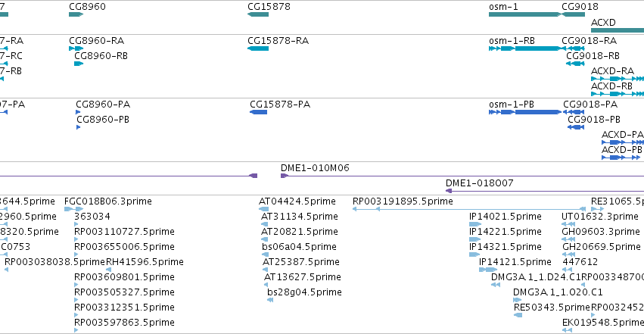Open the CG15878-RA transcript label

click(x=278, y=41)
